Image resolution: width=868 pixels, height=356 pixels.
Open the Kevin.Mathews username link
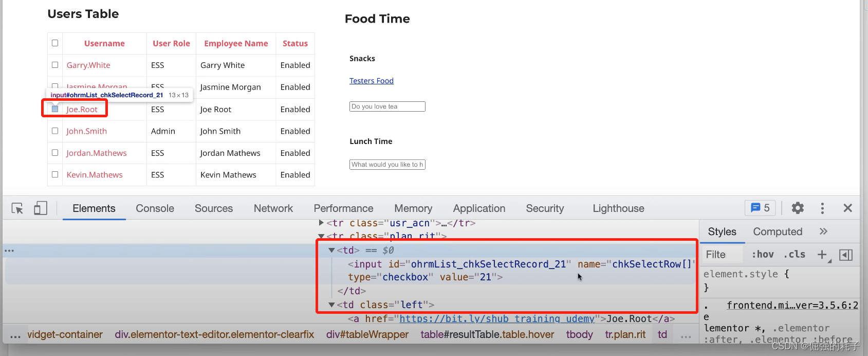95,175
